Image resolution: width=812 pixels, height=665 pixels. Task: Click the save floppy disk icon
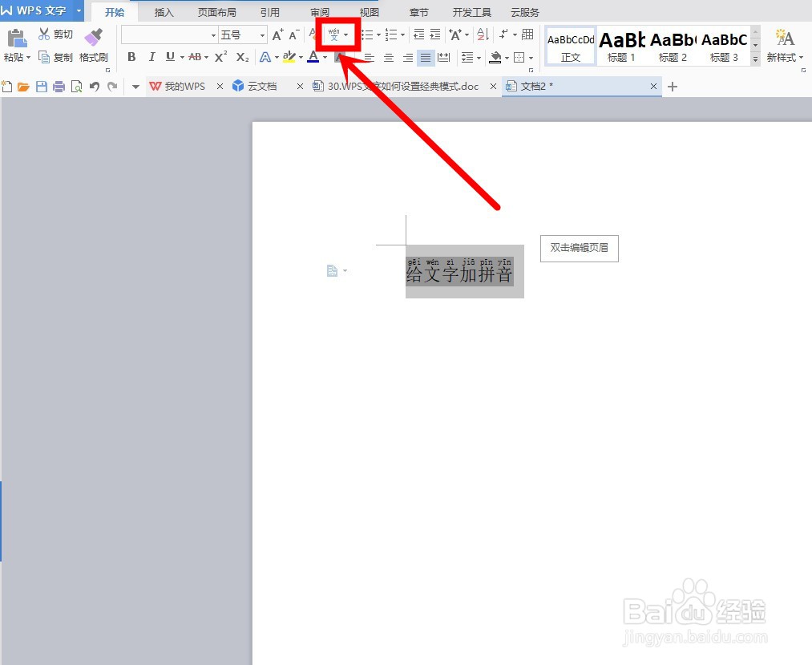tap(42, 87)
